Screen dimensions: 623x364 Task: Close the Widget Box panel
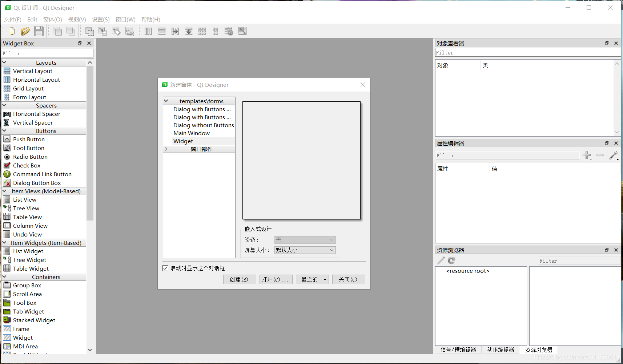(x=89, y=43)
